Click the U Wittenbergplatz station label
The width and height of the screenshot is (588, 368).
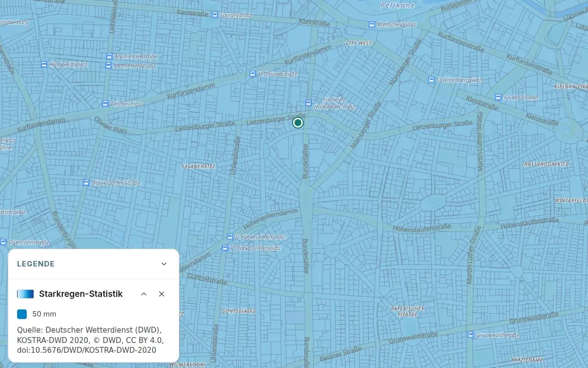coord(459,79)
